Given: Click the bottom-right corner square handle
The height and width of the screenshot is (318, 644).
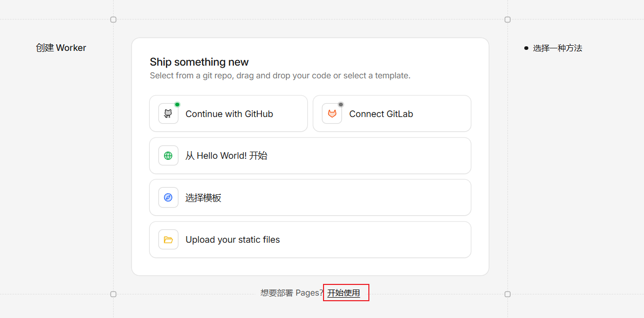Looking at the screenshot, I should point(507,294).
